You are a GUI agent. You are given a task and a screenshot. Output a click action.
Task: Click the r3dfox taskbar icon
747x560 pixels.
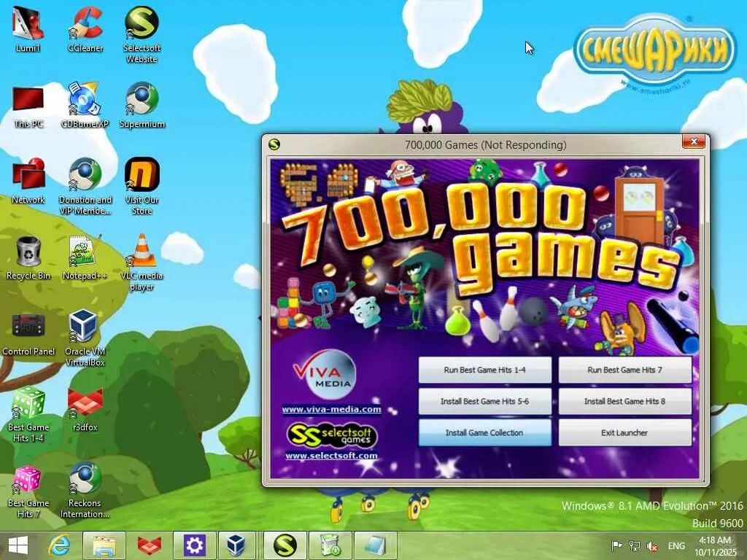149,545
